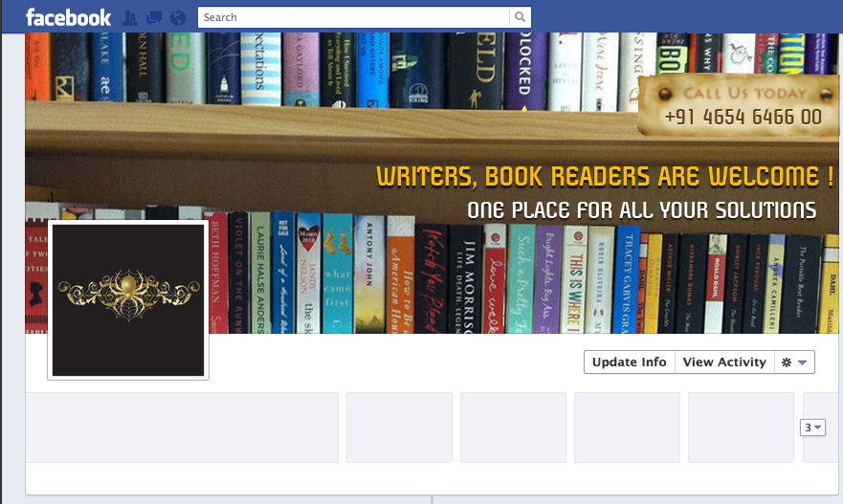The height and width of the screenshot is (504, 843).
Task: Focus the Search input field
Action: click(x=354, y=17)
